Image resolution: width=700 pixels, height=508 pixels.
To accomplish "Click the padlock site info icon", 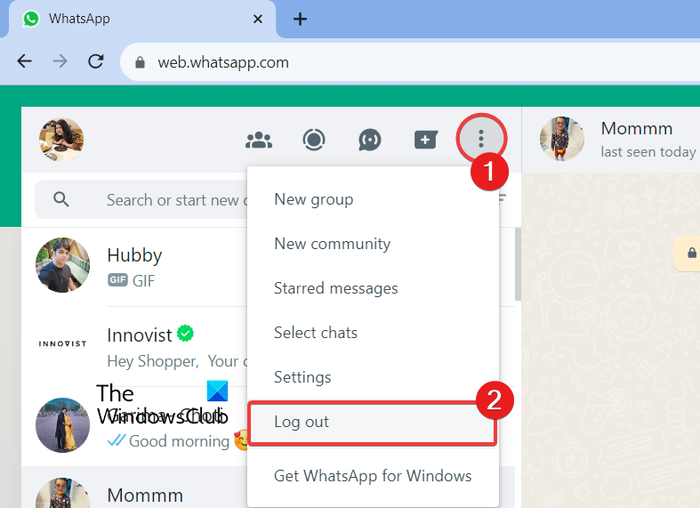I will click(140, 62).
